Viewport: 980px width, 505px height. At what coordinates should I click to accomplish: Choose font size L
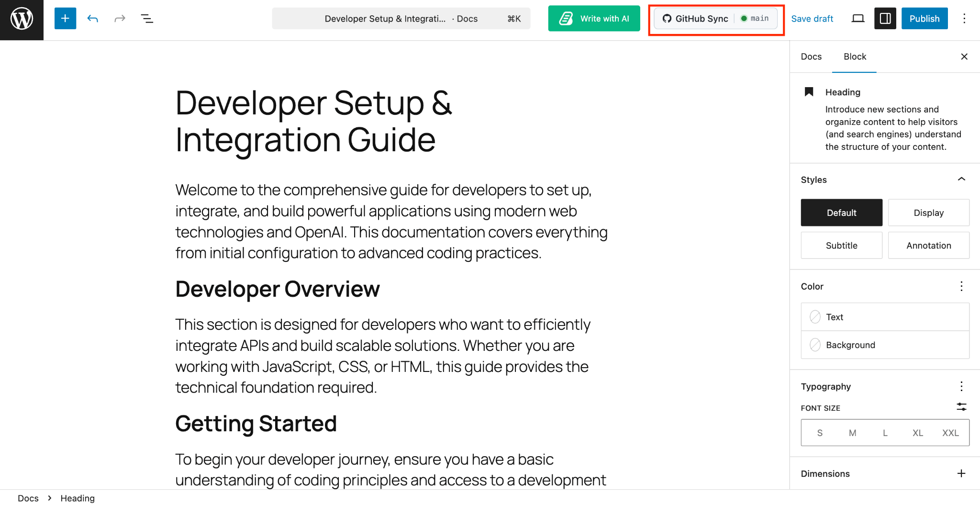[885, 433]
